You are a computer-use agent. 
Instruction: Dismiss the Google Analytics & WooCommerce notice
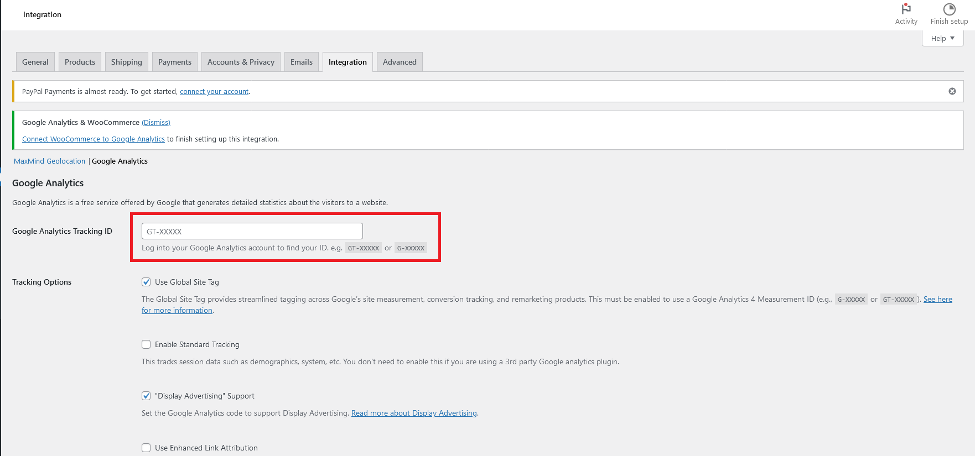coord(156,122)
